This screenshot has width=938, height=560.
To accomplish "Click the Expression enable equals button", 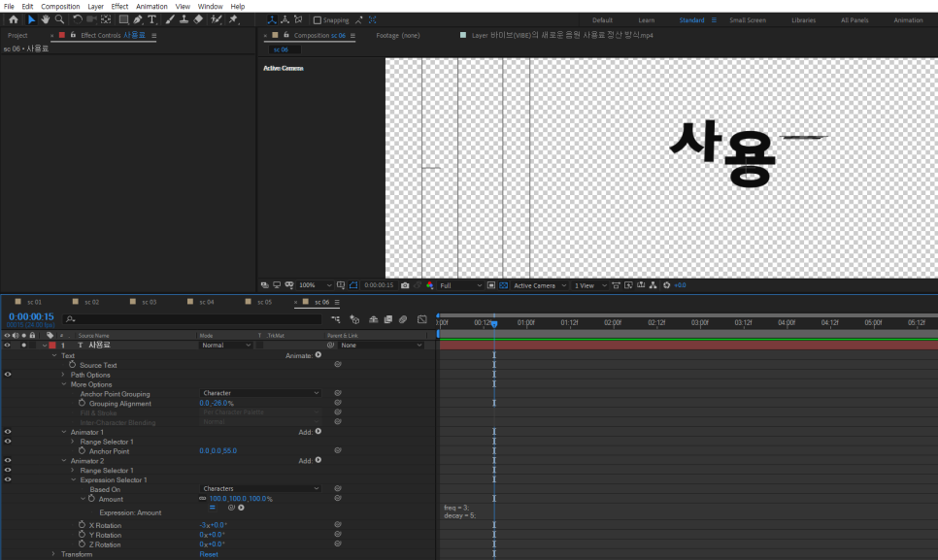I will point(213,508).
